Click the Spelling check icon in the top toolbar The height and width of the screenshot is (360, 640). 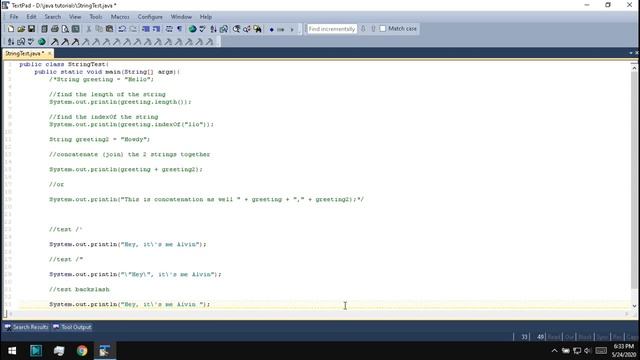[x=202, y=29]
